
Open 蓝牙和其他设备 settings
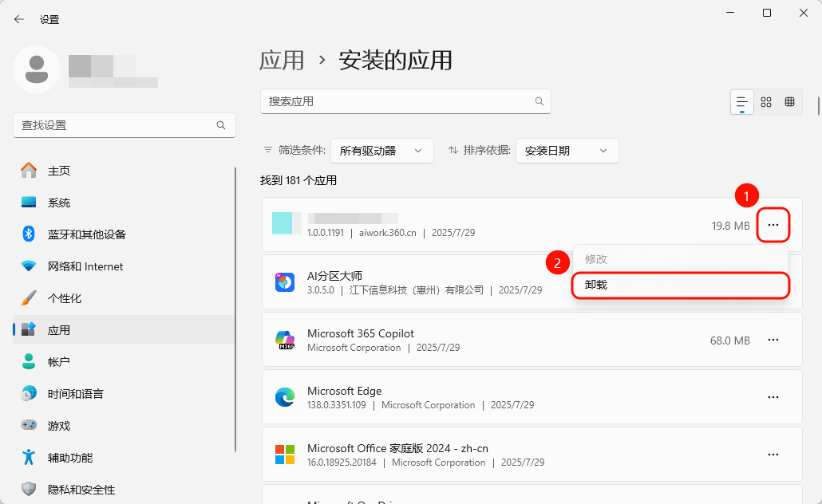(124, 234)
